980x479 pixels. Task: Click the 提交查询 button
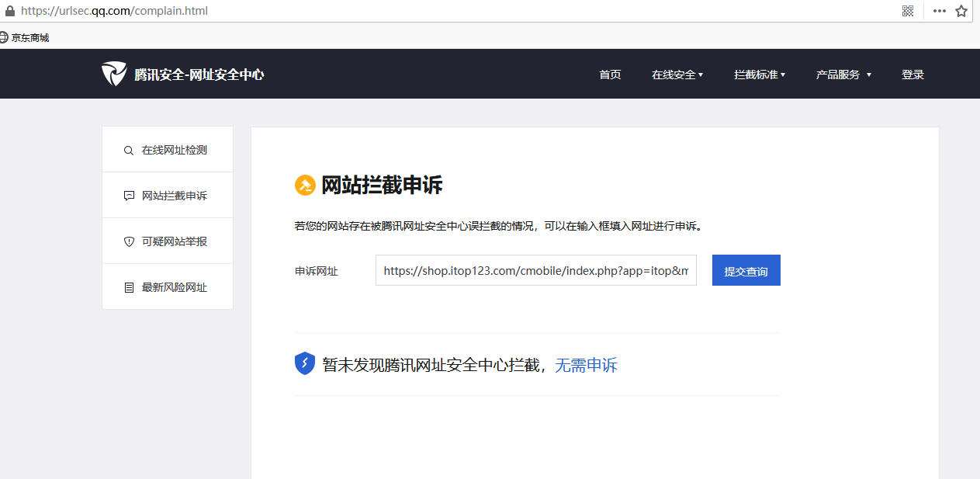point(746,270)
